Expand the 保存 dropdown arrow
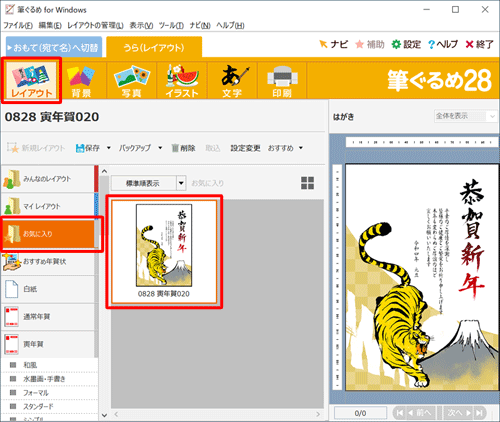This screenshot has width=500, height=422. pos(109,148)
